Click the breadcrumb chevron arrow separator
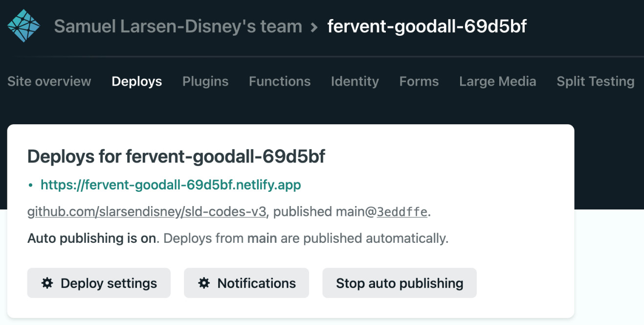 pyautogui.click(x=314, y=27)
